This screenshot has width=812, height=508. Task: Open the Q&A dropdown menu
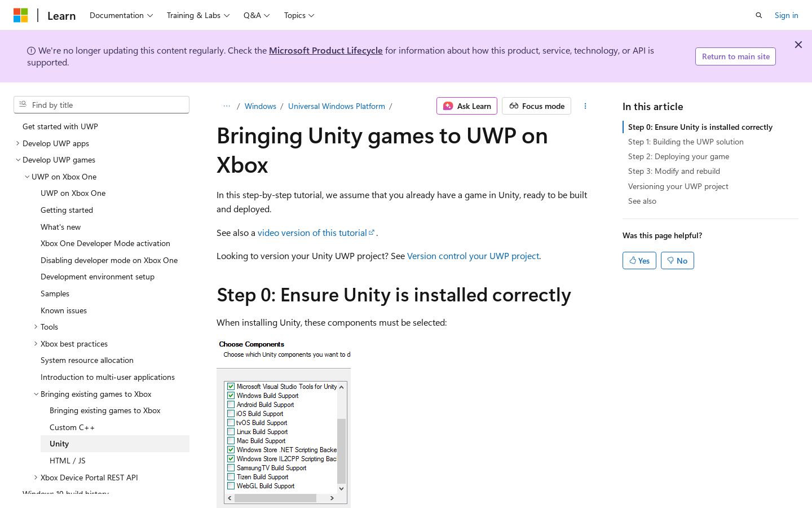(x=257, y=15)
